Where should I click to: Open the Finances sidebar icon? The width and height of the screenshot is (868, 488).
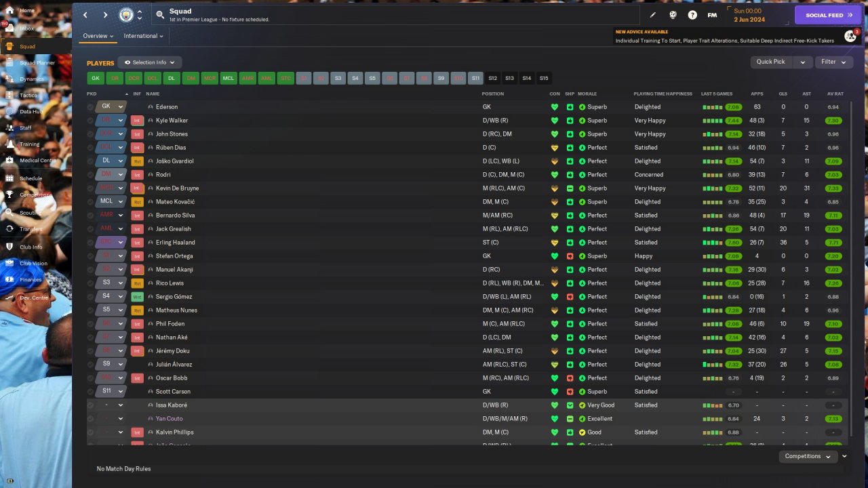click(9, 279)
